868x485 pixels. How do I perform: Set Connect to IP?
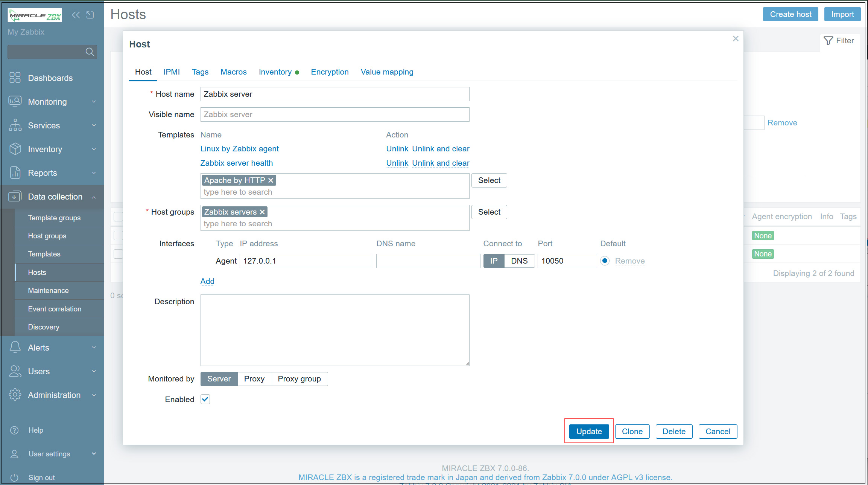[494, 261]
